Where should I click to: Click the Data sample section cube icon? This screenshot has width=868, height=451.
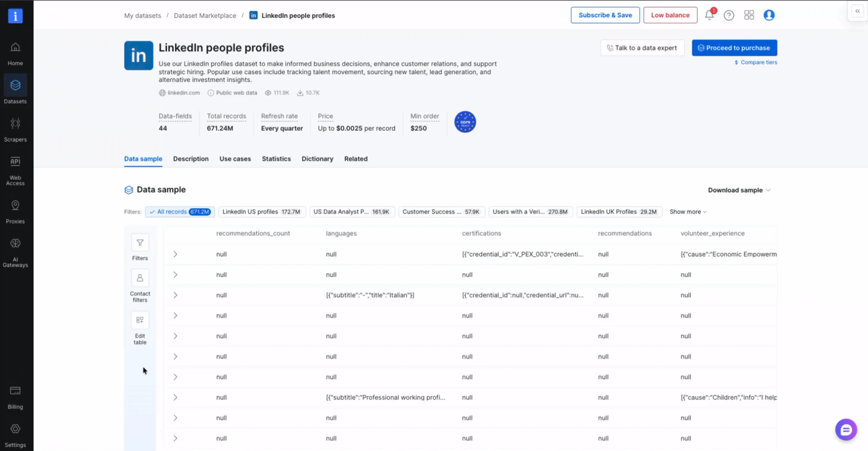(x=129, y=190)
